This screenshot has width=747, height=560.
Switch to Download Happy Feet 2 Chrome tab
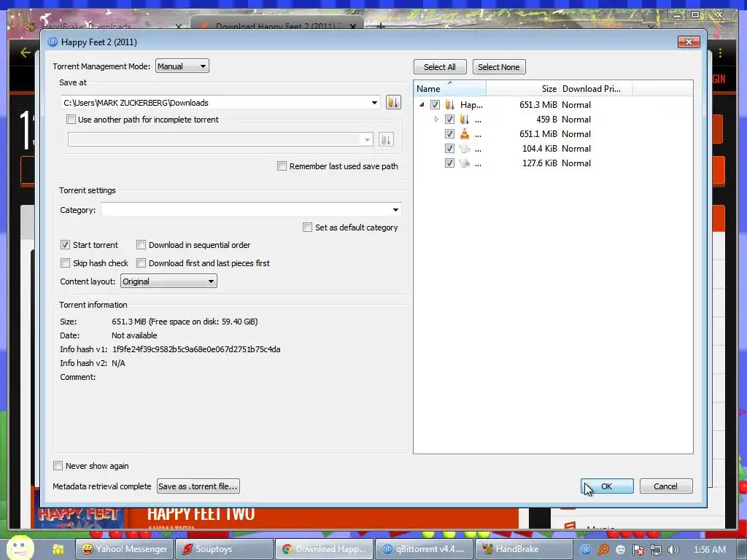point(276,25)
